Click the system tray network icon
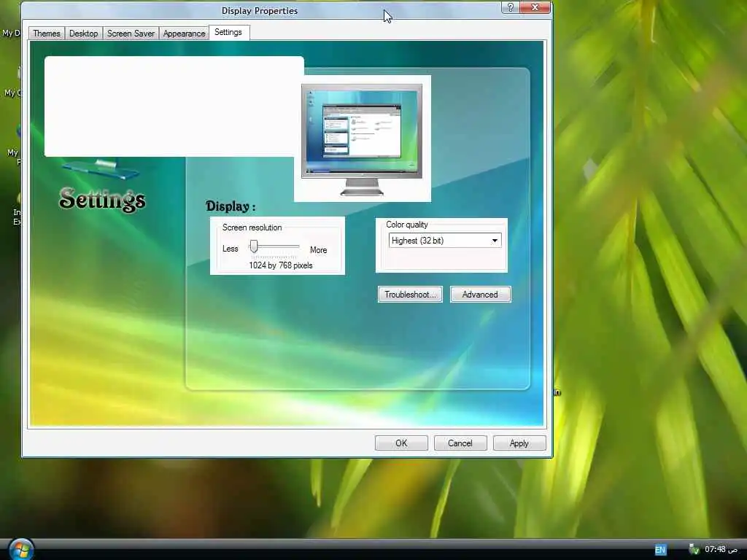 coord(694,550)
